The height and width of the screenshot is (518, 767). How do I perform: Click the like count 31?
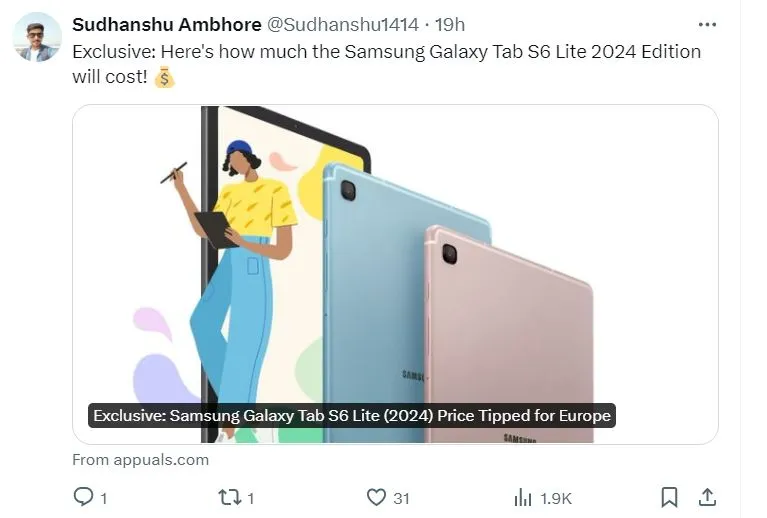401,498
